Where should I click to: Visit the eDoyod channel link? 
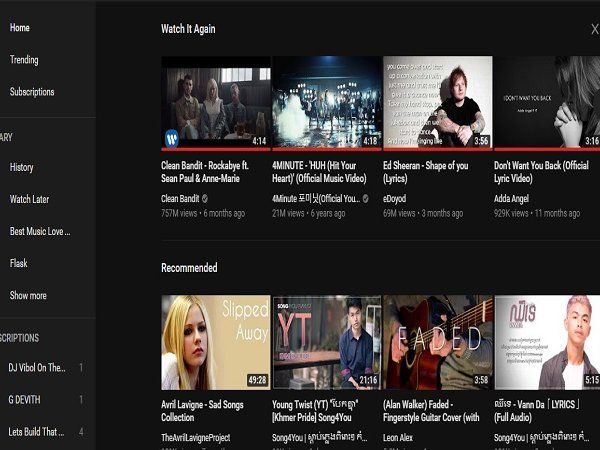point(395,199)
